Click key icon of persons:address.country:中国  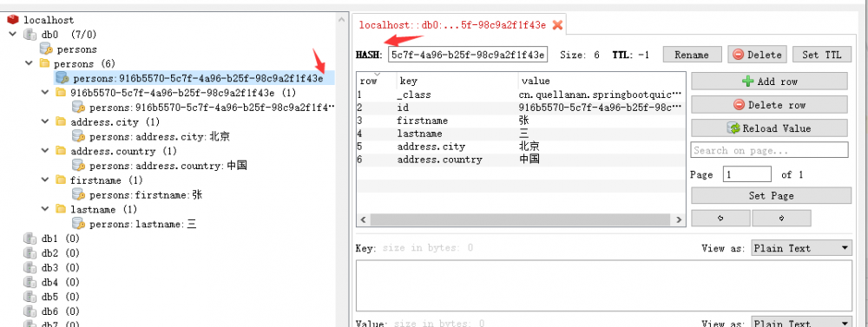click(x=79, y=166)
